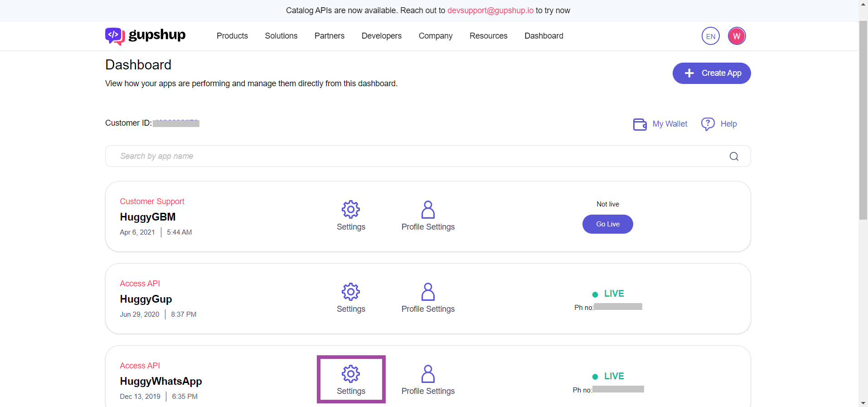
Task: Open Profile Settings icon for HuggyWhatsApp
Action: click(428, 374)
